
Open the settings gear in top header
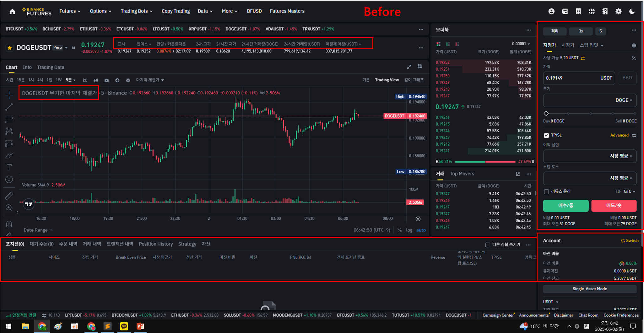tap(619, 11)
